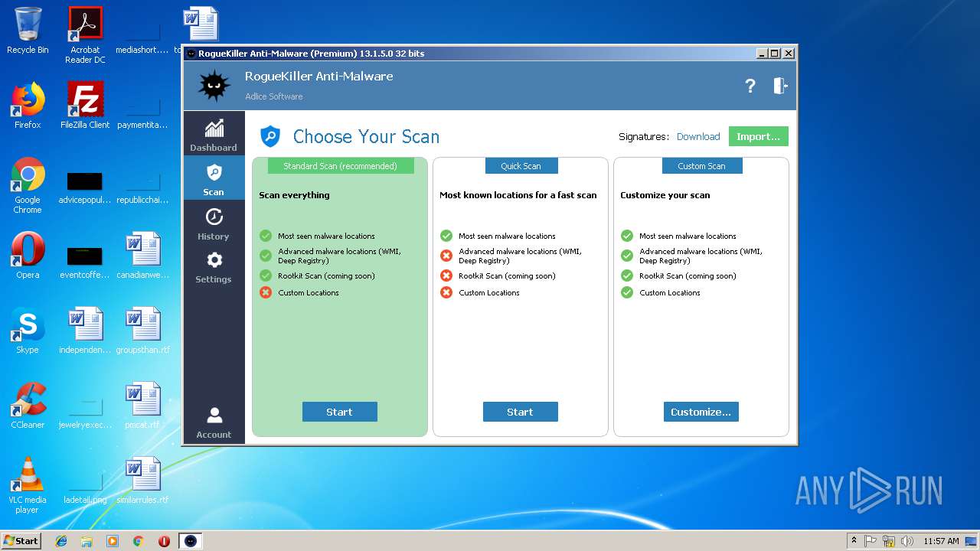This screenshot has width=980, height=551.
Task: Open Firefox desktop shortcut
Action: tap(28, 106)
